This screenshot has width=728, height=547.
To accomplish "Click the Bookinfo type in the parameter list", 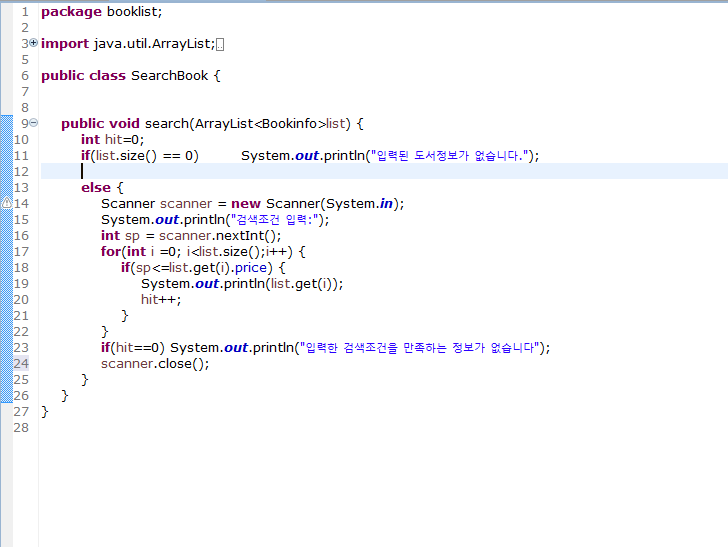I will coord(290,124).
